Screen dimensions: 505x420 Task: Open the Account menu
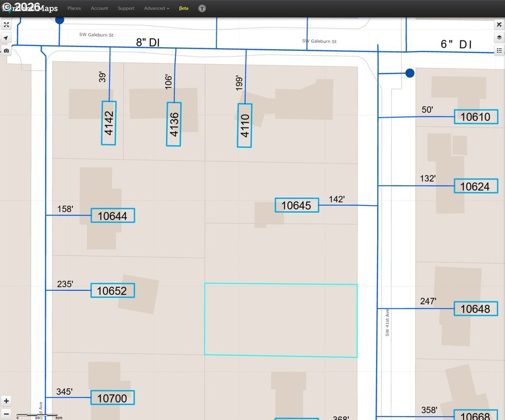[x=99, y=8]
